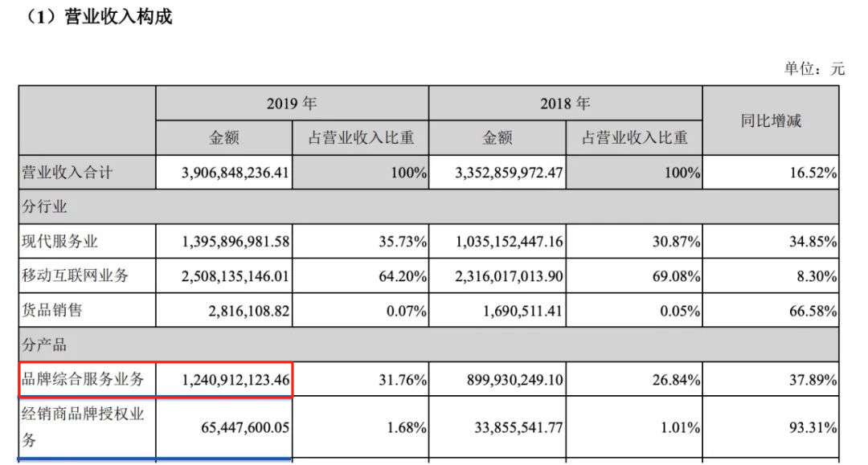The height and width of the screenshot is (465, 868).
Task: Click the 2019 年 column header
Action: pyautogui.click(x=292, y=104)
